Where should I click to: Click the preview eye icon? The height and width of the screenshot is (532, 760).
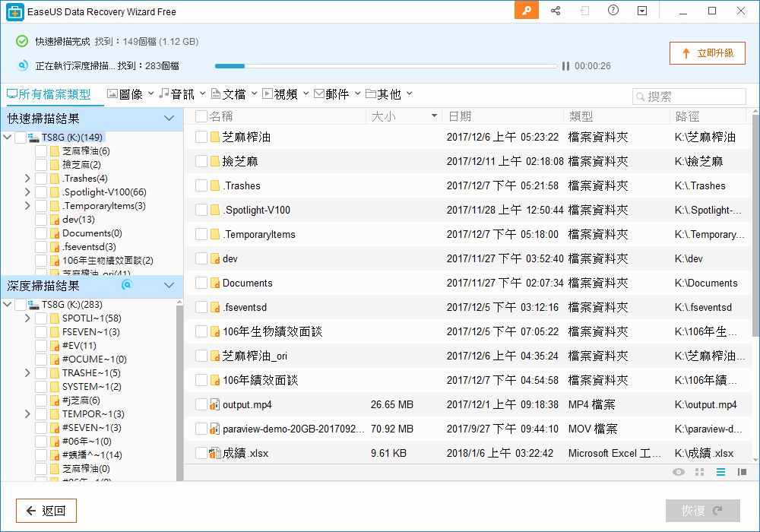pos(679,472)
